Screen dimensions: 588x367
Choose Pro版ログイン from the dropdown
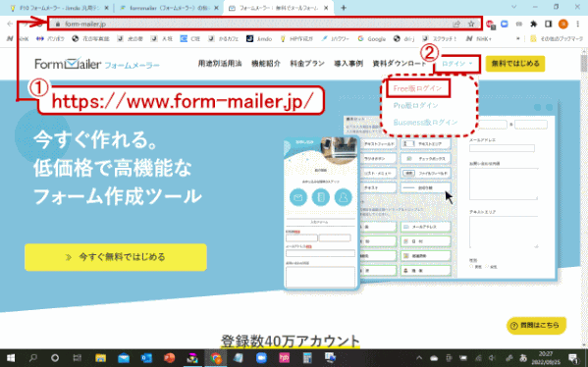(x=415, y=106)
